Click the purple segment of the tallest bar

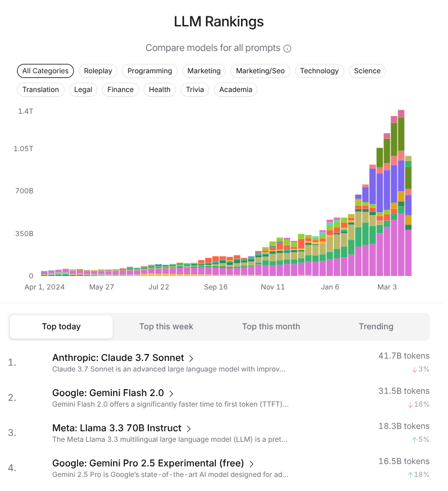401,176
